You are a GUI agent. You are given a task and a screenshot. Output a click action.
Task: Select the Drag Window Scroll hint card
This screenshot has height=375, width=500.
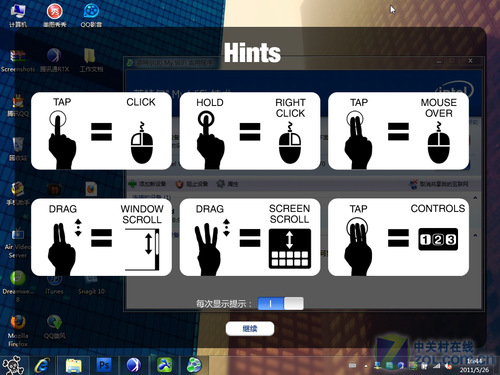tap(101, 237)
